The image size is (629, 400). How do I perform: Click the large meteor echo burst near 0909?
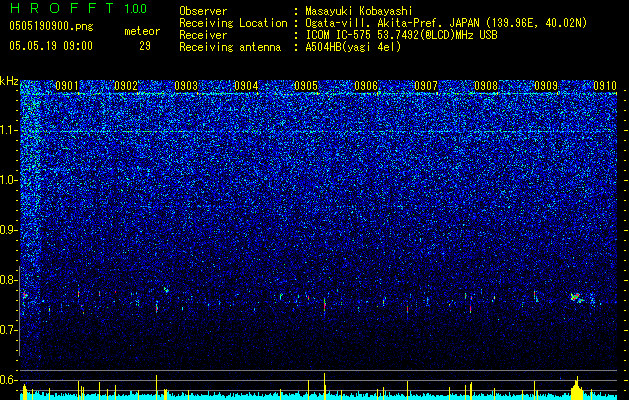tap(577, 298)
